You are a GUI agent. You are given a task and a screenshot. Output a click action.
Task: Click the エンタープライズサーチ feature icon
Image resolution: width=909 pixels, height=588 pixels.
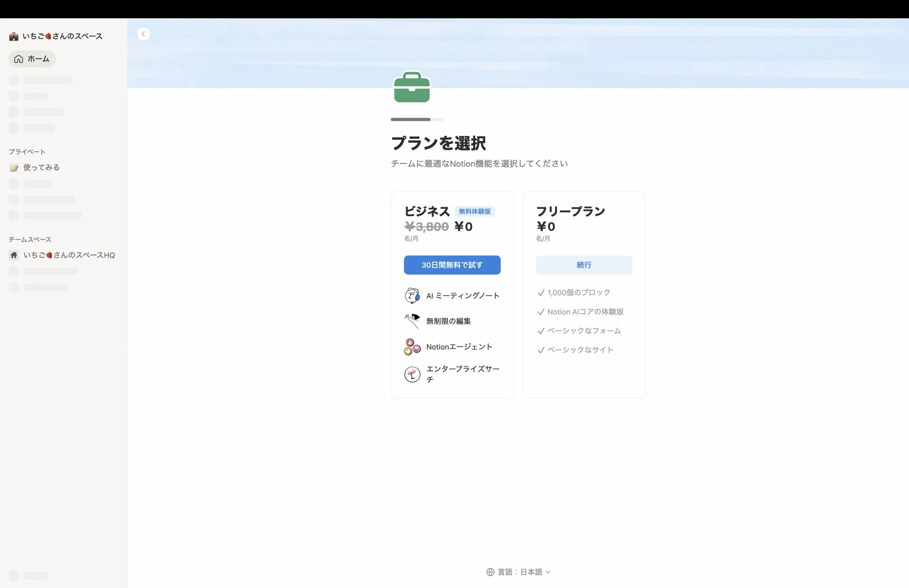click(412, 374)
